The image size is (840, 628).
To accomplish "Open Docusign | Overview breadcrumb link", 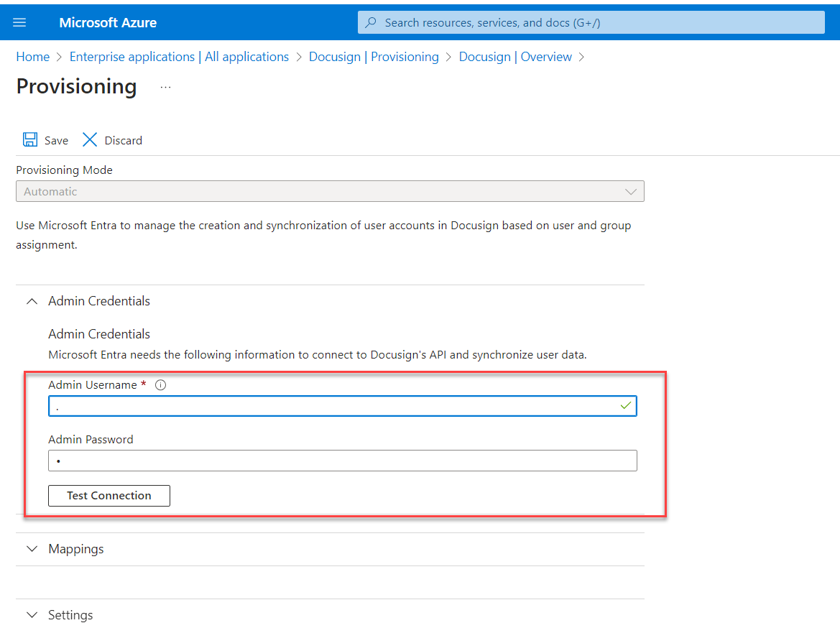I will point(515,56).
